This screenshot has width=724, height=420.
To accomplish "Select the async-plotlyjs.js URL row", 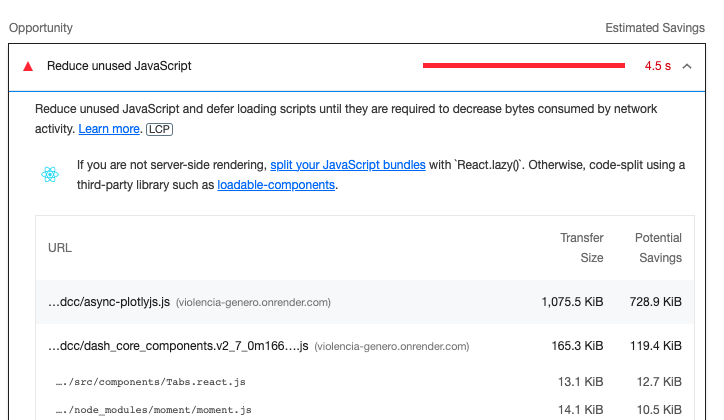I will click(365, 302).
